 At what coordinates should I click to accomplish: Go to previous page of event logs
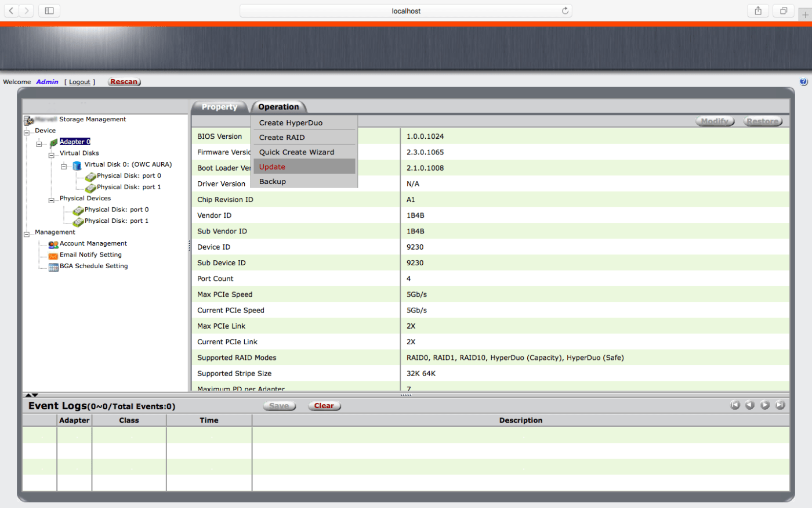750,405
